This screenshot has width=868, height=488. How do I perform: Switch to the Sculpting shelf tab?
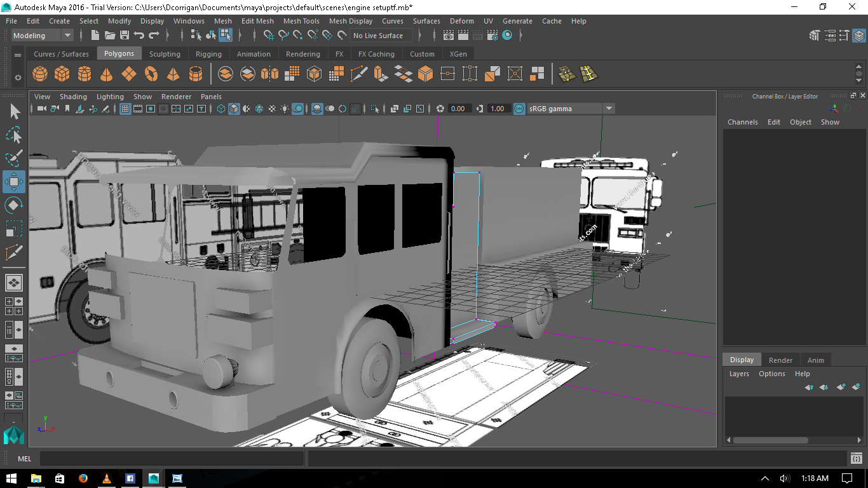point(165,54)
